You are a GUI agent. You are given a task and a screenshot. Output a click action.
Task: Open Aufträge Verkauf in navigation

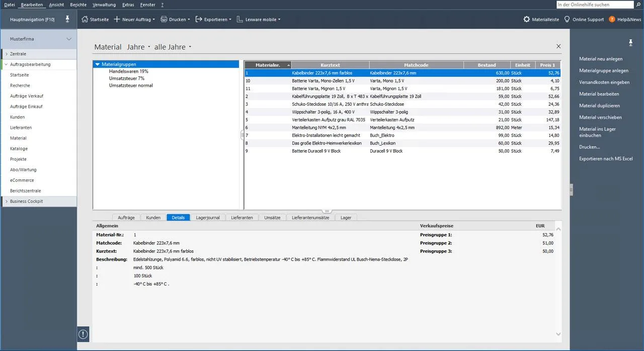pos(26,96)
